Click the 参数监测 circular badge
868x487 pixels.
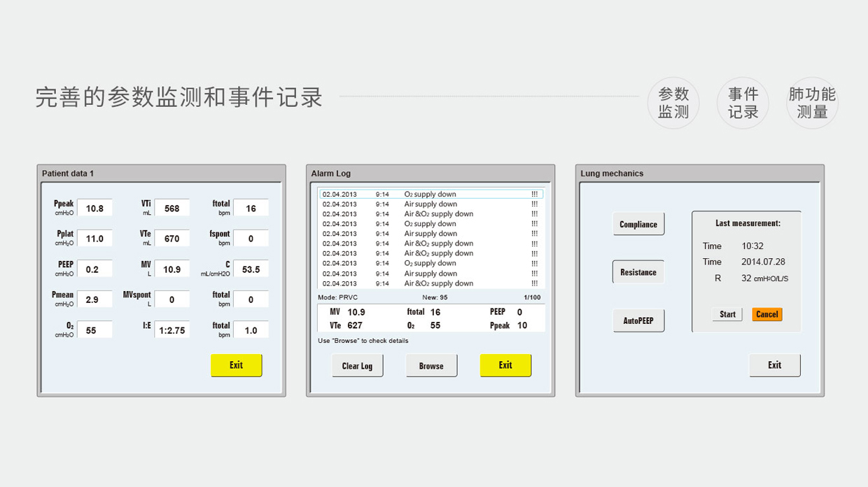point(673,103)
